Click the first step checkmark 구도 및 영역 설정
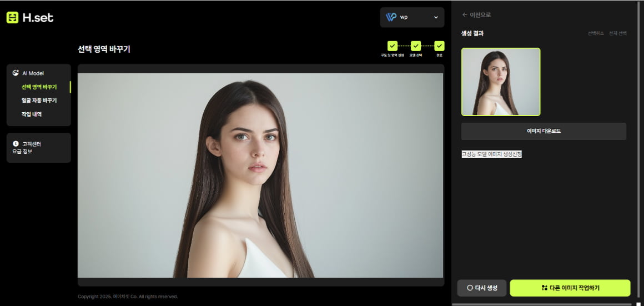Image resolution: width=644 pixels, height=306 pixels. coord(392,46)
